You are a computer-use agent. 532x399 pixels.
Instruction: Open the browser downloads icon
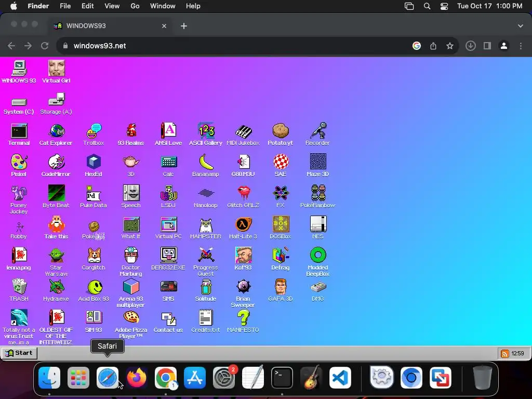pos(471,46)
